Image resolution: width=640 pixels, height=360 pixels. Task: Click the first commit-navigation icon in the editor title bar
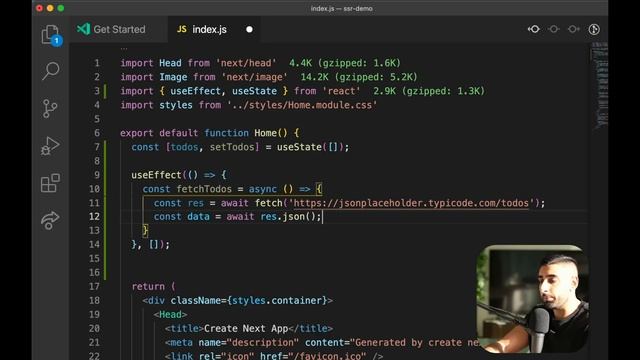click(x=534, y=29)
